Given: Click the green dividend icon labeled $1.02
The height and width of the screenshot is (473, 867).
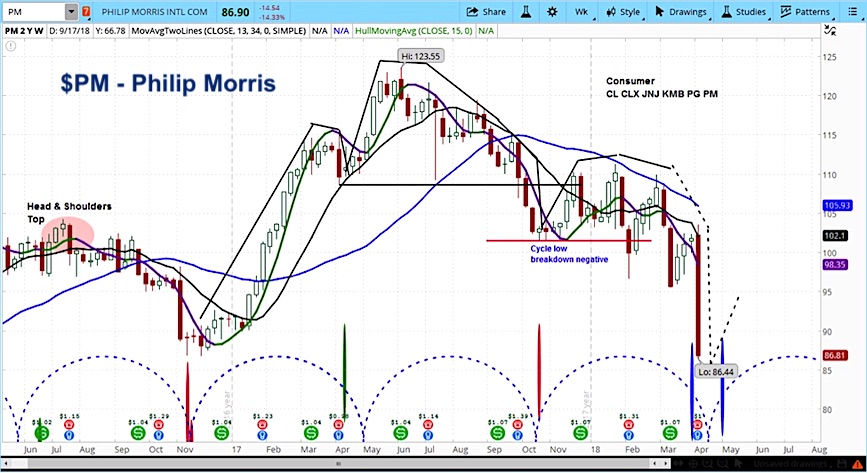Looking at the screenshot, I should click(x=41, y=433).
